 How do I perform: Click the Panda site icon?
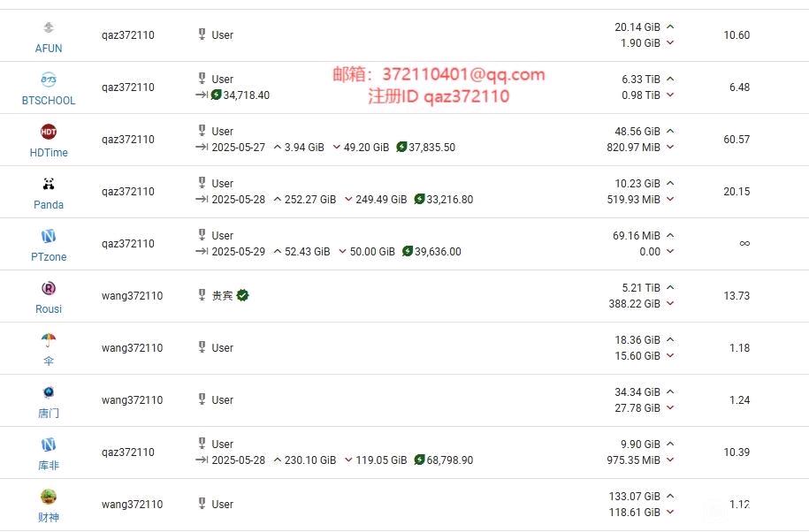(x=49, y=184)
